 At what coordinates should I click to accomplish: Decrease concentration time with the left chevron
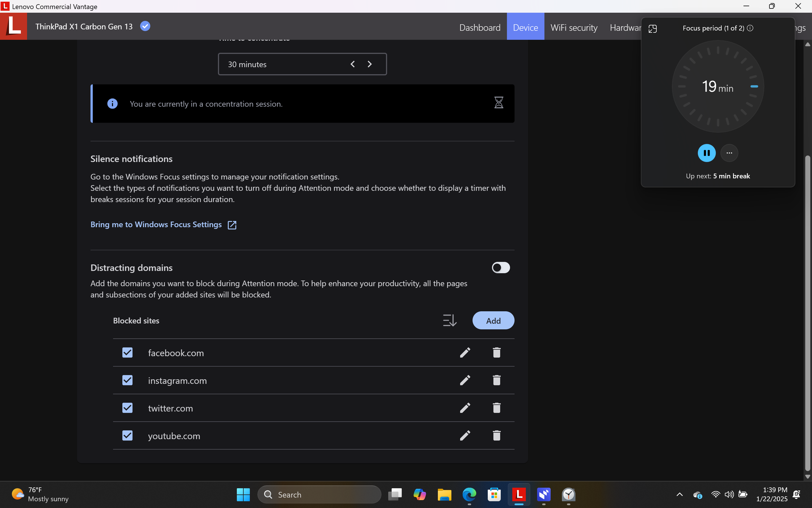tap(353, 64)
